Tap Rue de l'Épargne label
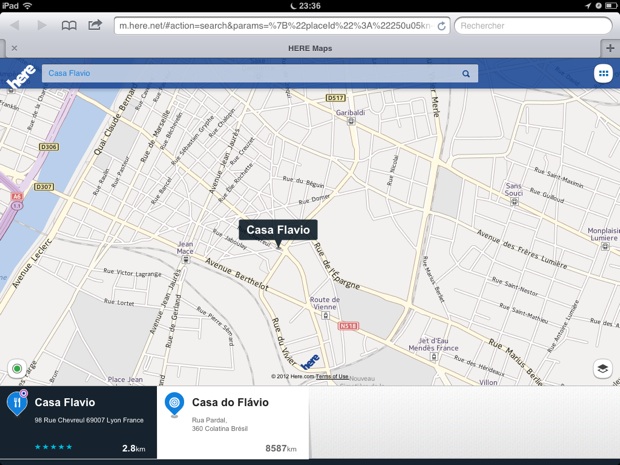The image size is (620, 465). [337, 267]
